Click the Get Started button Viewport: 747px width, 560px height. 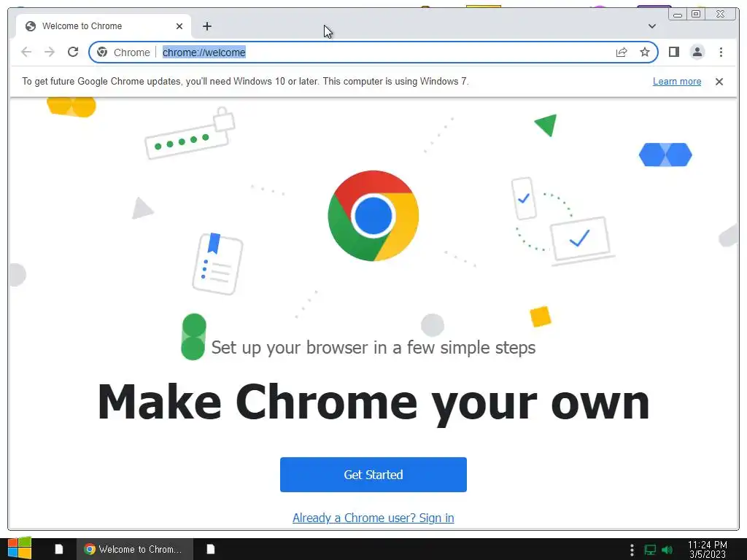coord(373,474)
